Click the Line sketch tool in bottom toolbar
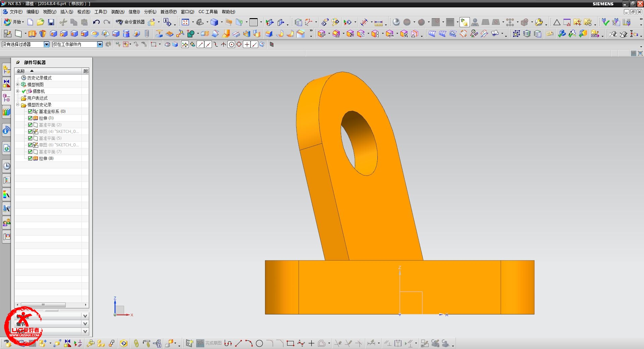The image size is (644, 349). tap(238, 343)
